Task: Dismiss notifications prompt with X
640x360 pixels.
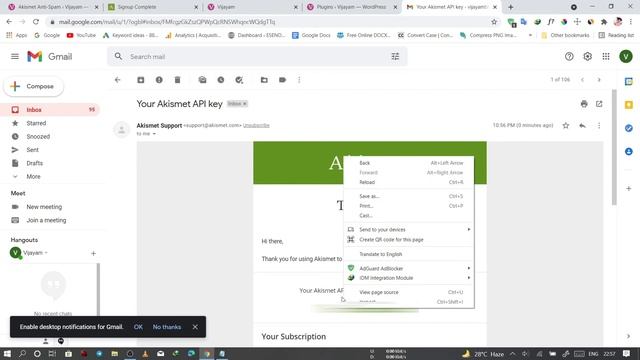Action: [x=195, y=327]
